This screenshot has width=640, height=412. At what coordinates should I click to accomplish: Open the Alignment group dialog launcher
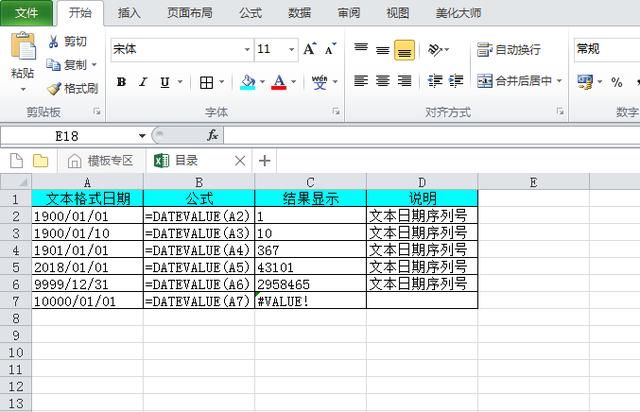coord(560,111)
